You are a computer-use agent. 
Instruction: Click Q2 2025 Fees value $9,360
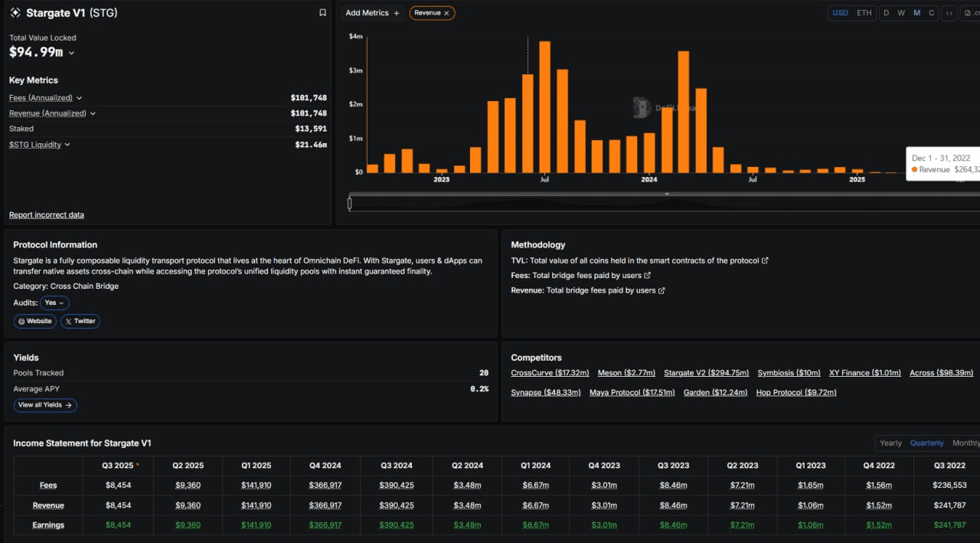point(188,486)
